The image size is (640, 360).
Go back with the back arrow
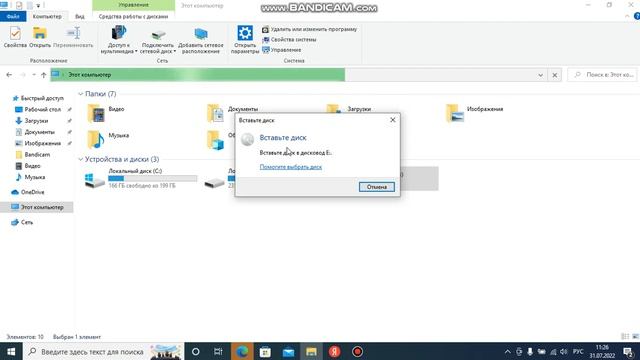click(9, 75)
